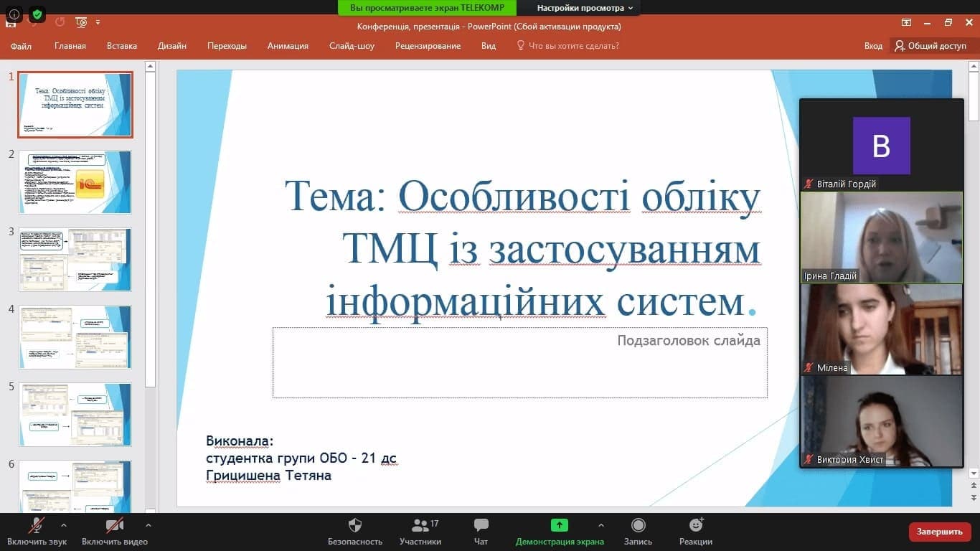Turn on camera via Включить видео
The width and height of the screenshot is (980, 551).
point(114,526)
